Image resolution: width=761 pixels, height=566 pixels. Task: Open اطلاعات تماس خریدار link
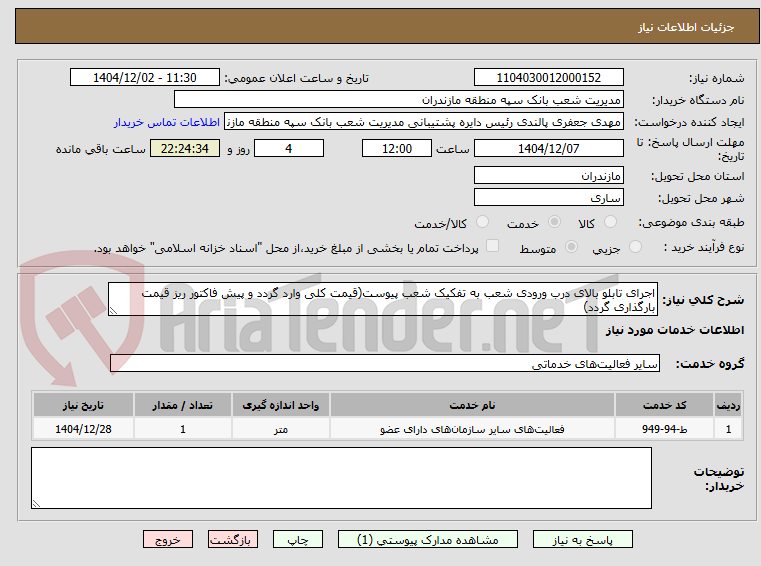(x=167, y=122)
